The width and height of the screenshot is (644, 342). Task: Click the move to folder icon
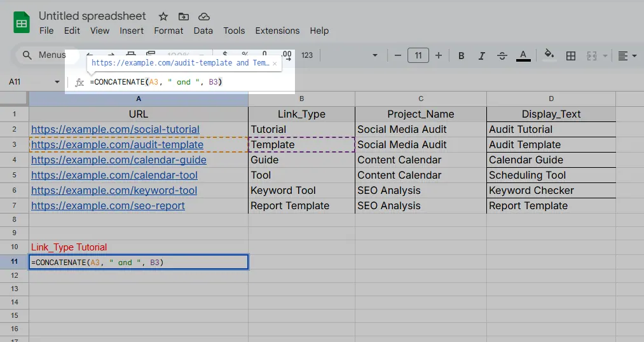click(184, 17)
